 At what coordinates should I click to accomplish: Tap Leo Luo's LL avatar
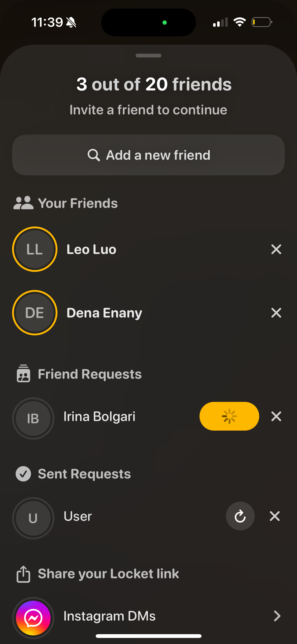click(35, 249)
